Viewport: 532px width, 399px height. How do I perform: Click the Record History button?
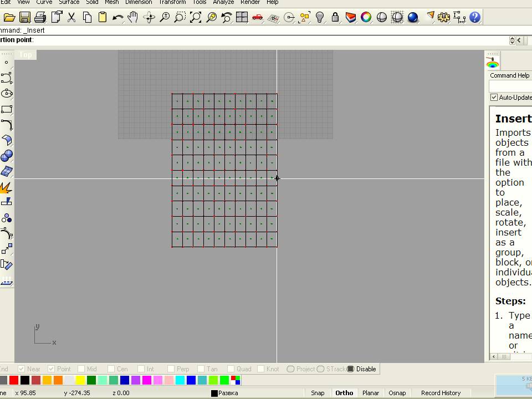441,393
